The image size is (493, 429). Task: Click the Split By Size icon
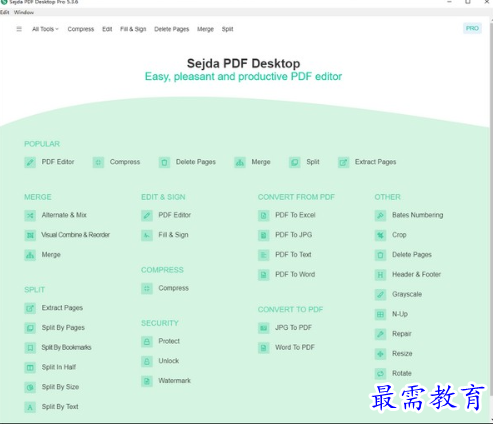[30, 387]
